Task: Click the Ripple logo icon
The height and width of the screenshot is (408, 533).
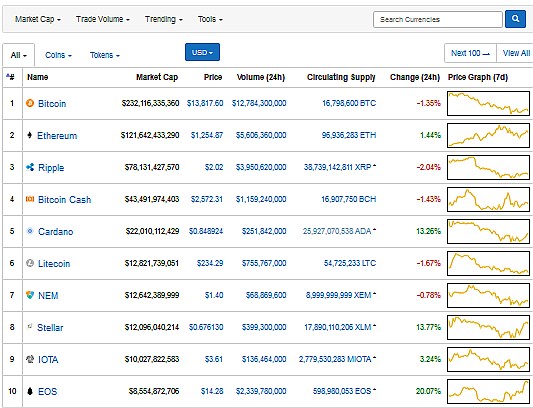Action: [30, 167]
